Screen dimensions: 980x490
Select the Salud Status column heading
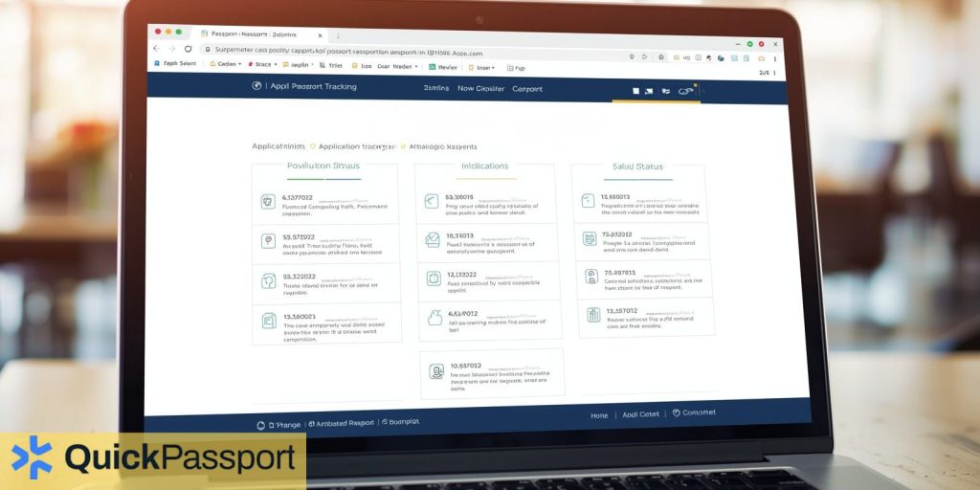(636, 167)
